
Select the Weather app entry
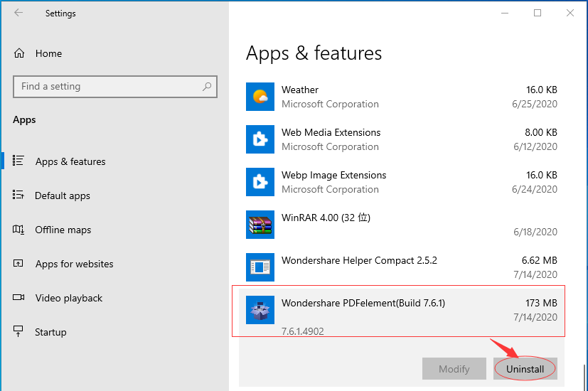[x=402, y=97]
